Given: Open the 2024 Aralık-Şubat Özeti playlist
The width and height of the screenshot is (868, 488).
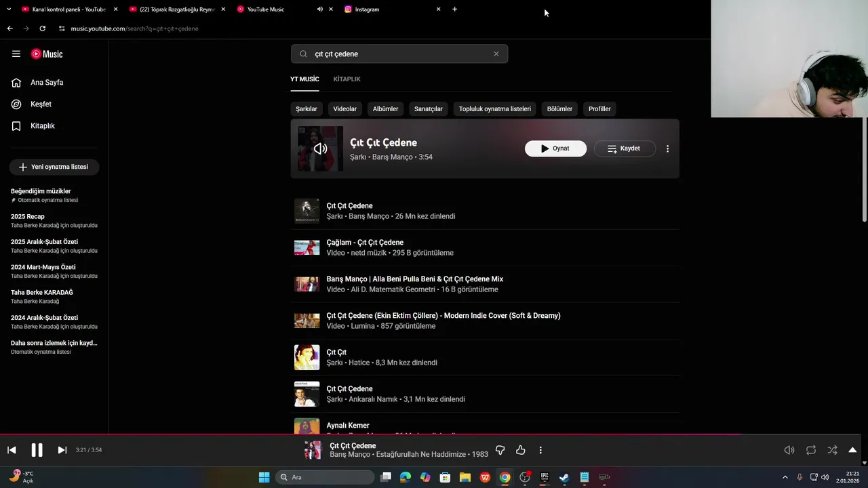Looking at the screenshot, I should [54, 322].
